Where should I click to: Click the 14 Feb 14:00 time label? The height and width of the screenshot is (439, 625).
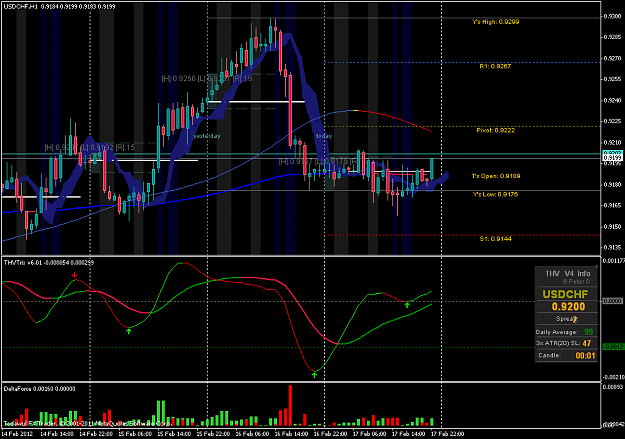click(x=57, y=433)
